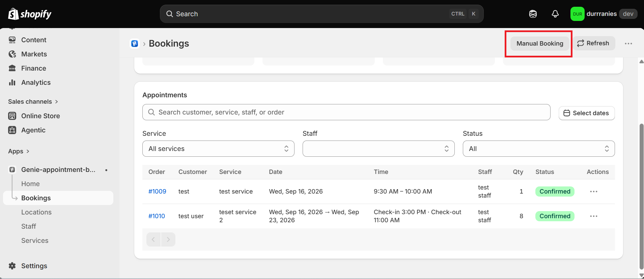Open Locations in the app submenu

(36, 212)
